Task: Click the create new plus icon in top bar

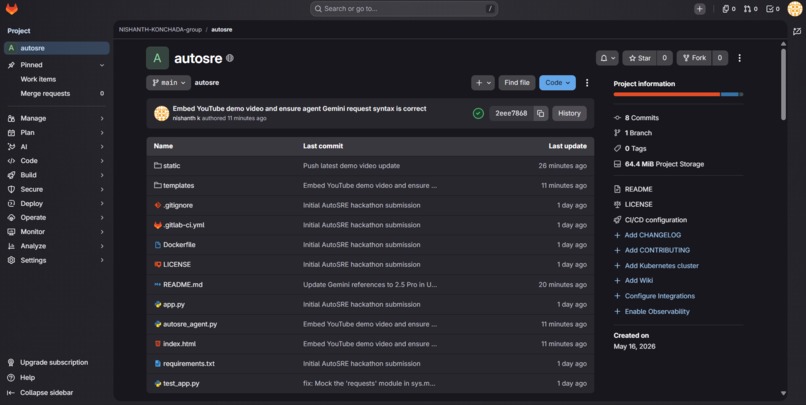Action: (x=700, y=9)
